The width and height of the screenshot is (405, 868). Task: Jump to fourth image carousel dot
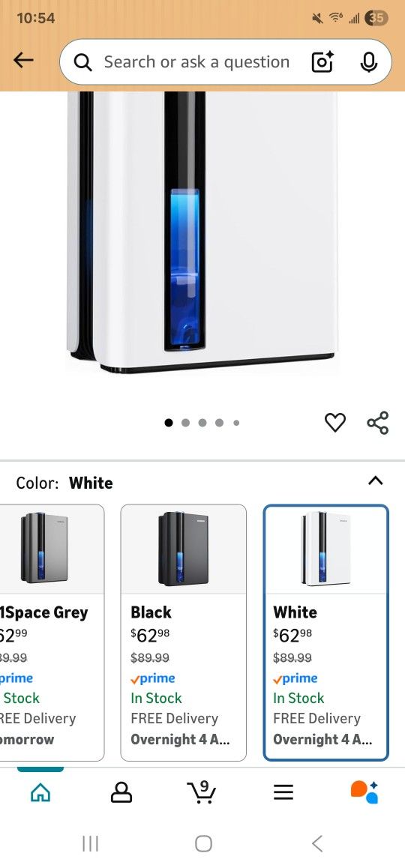[220, 423]
